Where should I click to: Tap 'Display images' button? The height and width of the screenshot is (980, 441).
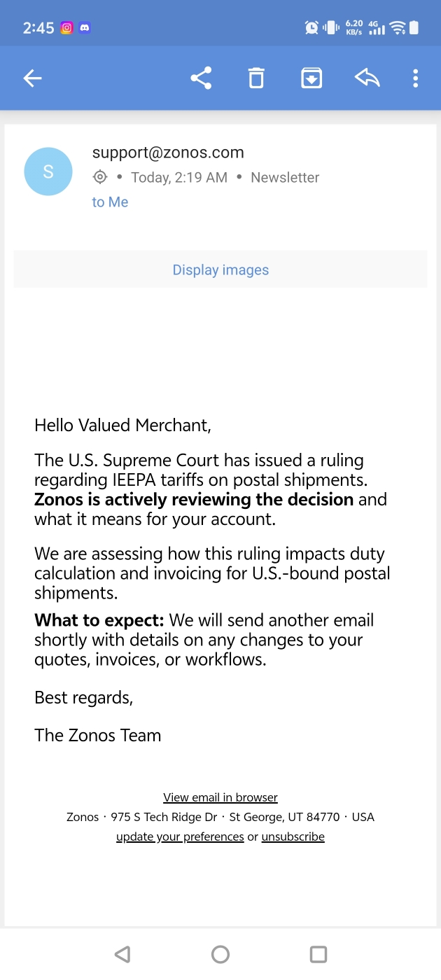(220, 270)
